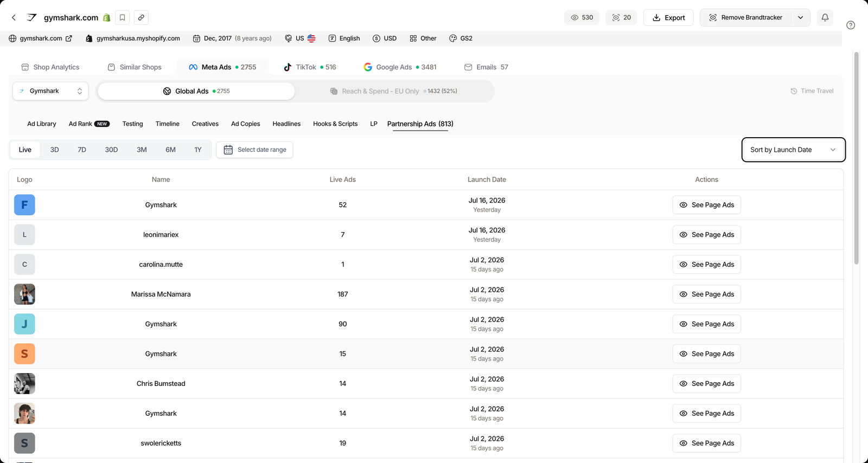Go back using the left chevron
The image size is (868, 463).
[x=14, y=17]
